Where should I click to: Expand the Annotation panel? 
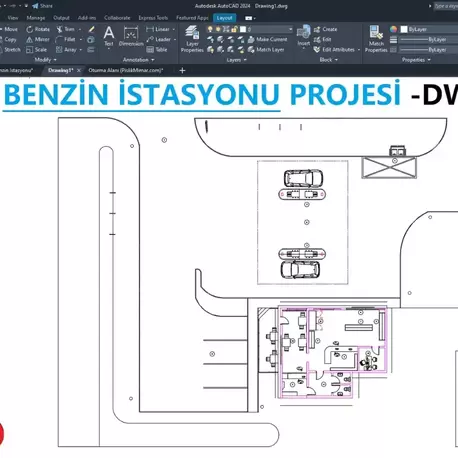point(138,60)
